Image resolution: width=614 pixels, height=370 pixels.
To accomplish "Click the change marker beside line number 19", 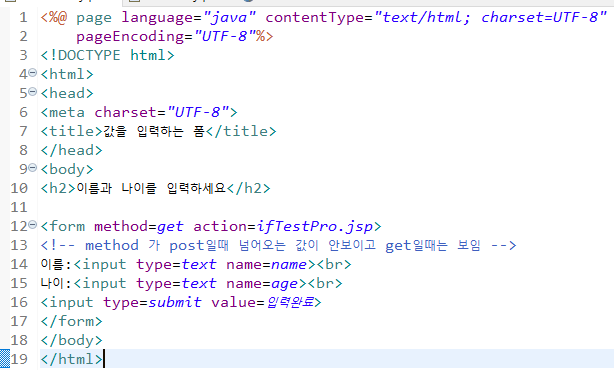I will tap(5, 359).
